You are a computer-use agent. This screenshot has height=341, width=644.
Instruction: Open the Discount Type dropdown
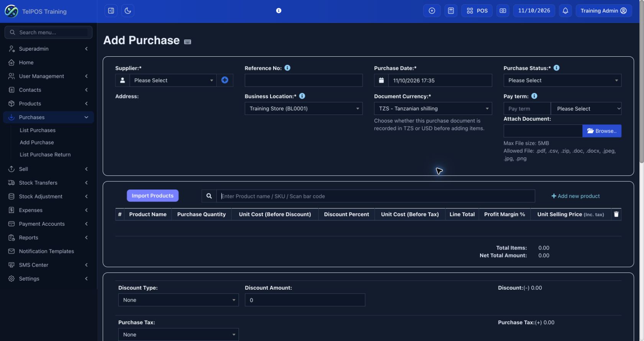coord(179,300)
